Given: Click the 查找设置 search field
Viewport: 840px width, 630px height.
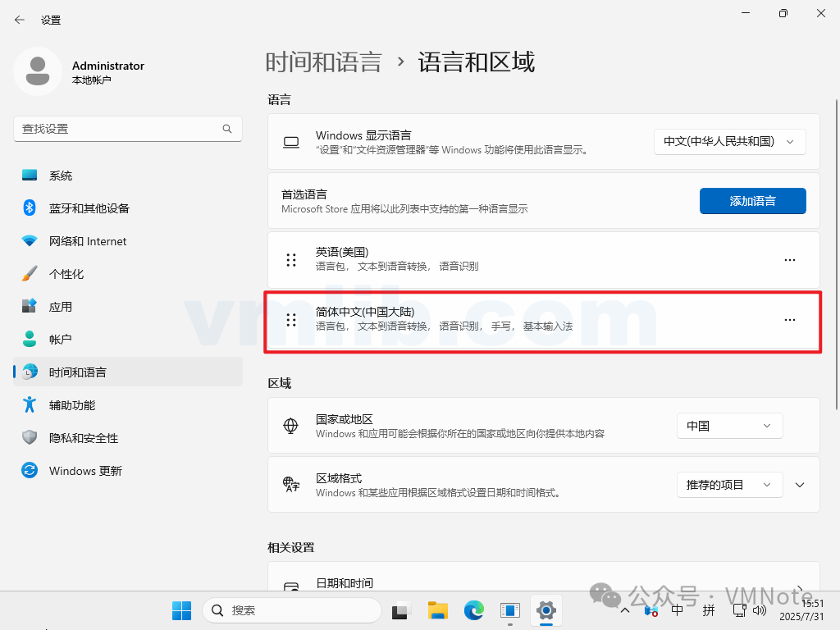Looking at the screenshot, I should [119, 129].
